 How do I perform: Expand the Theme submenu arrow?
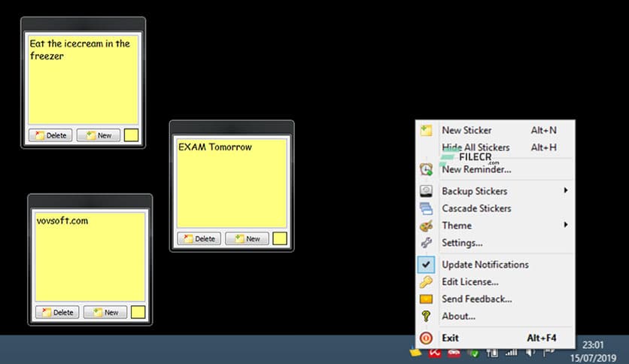[566, 225]
